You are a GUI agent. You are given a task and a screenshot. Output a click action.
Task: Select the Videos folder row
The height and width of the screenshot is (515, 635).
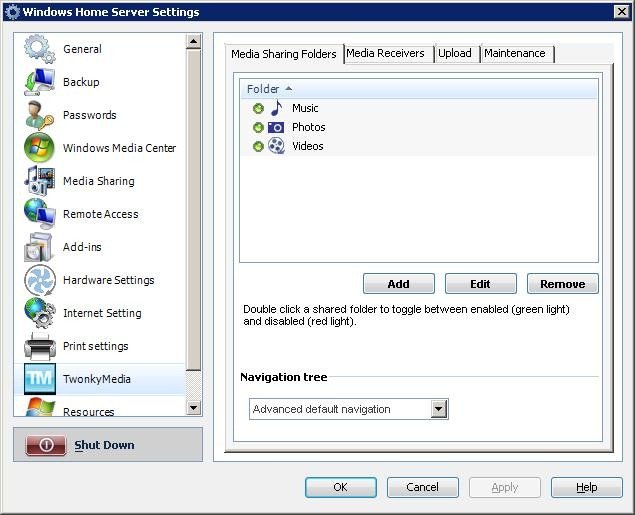(419, 146)
